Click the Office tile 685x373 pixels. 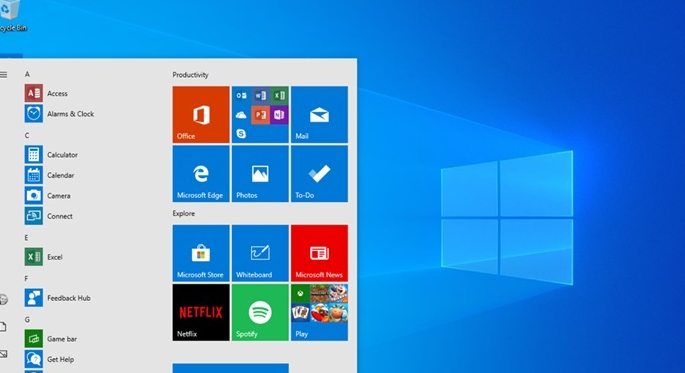(x=201, y=114)
